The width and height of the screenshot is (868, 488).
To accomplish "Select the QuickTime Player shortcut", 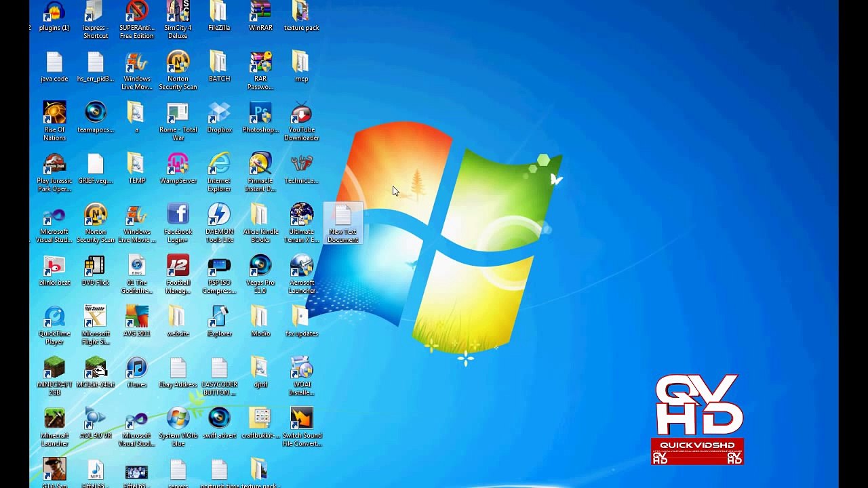I will [54, 325].
